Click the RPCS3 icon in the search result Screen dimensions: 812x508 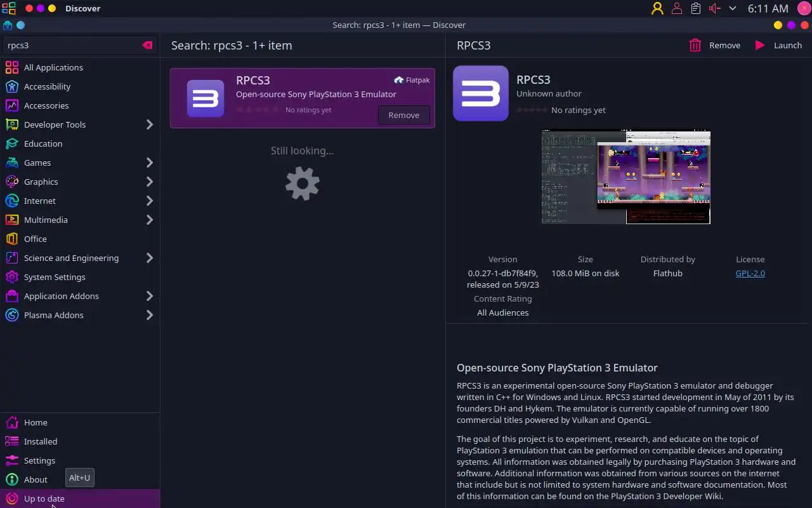click(x=206, y=98)
